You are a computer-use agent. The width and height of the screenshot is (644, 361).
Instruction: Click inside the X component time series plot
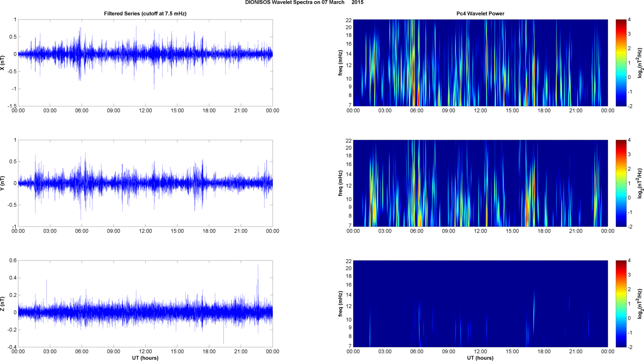click(x=145, y=63)
